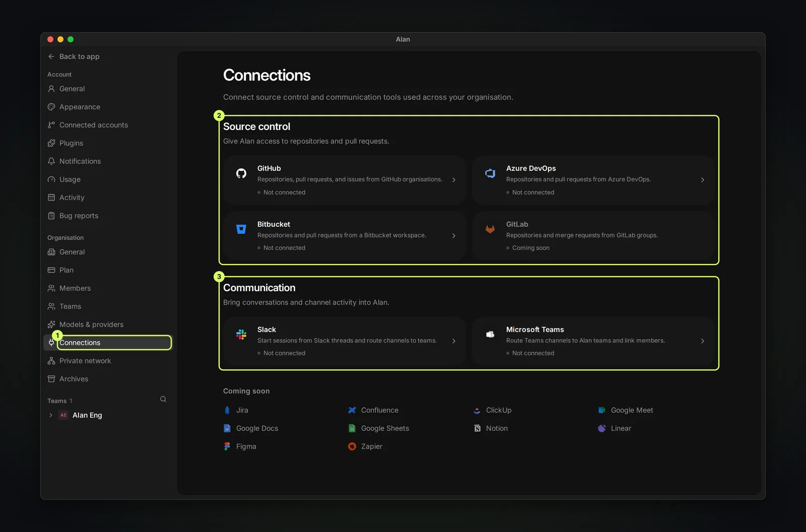Click the Figma icon under Coming soon

[x=227, y=446]
